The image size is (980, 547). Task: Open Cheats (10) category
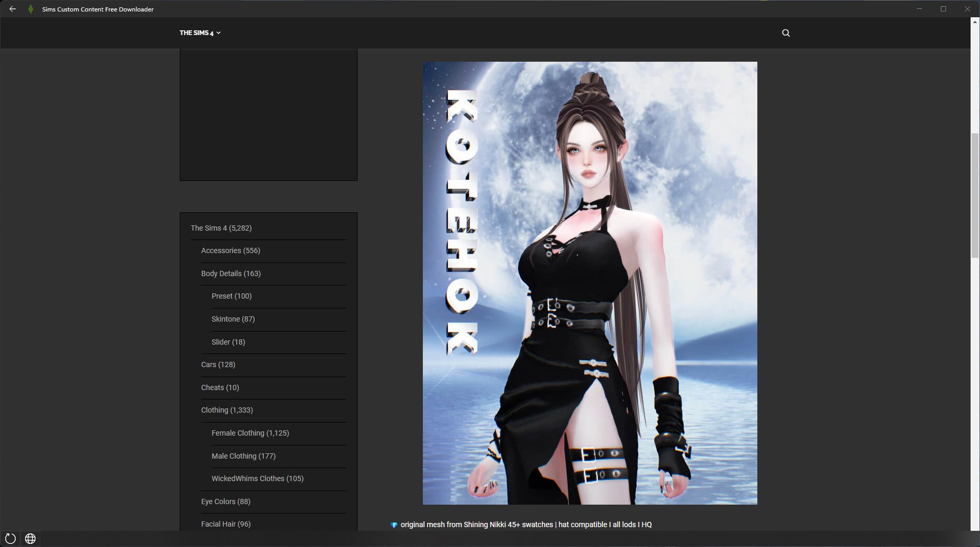click(x=220, y=388)
